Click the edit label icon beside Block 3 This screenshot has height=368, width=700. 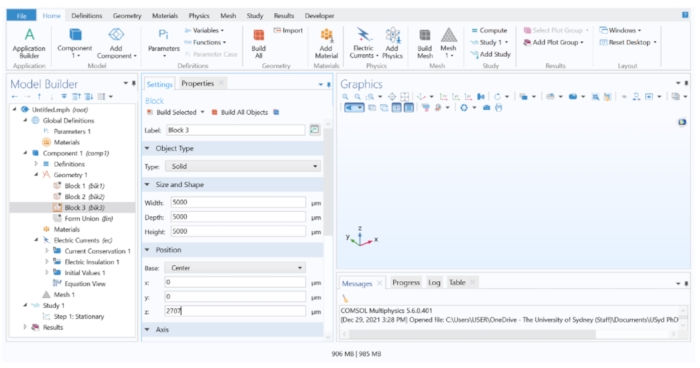point(315,130)
